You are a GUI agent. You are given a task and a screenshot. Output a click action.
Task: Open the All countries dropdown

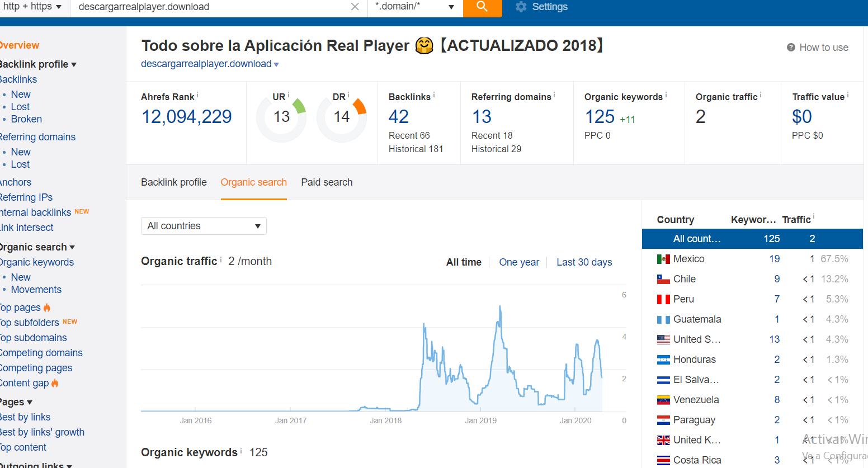coord(204,226)
